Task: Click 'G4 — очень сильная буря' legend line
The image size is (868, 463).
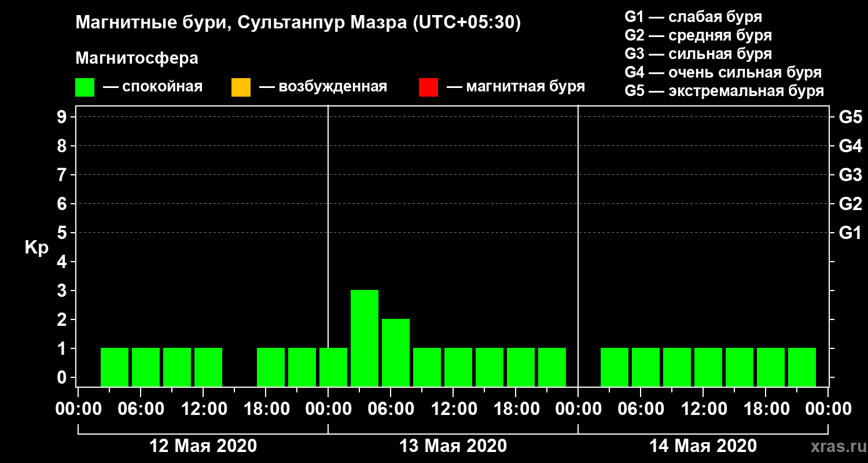Action: [723, 72]
